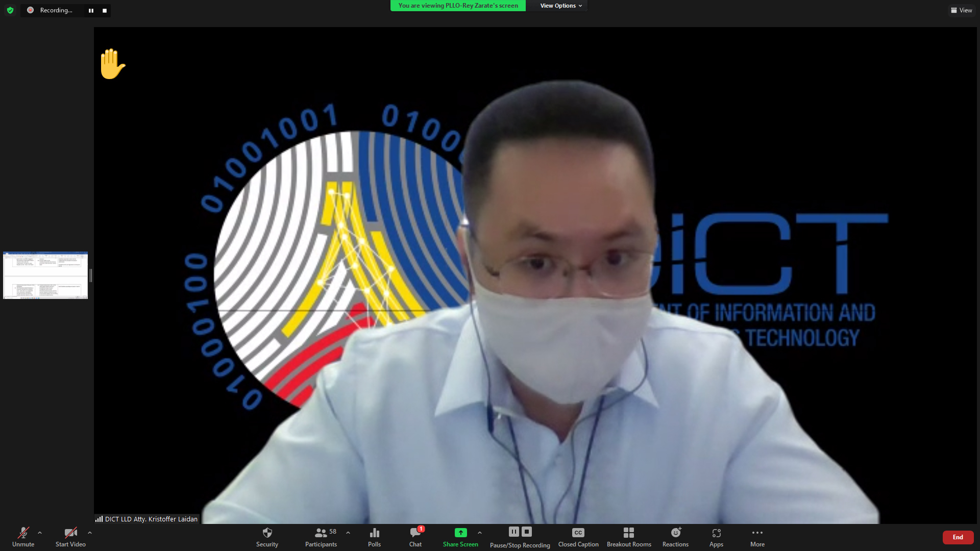Select the shared screen thumbnail
980x551 pixels.
[x=45, y=275]
